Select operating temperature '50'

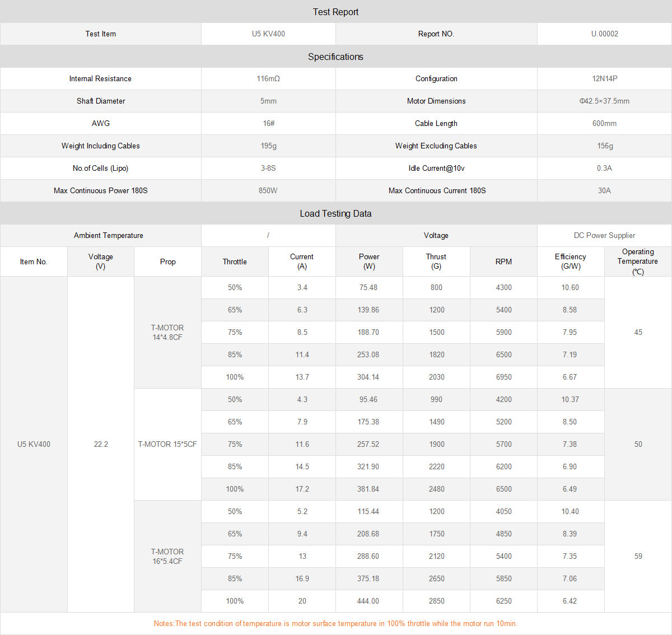tap(638, 444)
